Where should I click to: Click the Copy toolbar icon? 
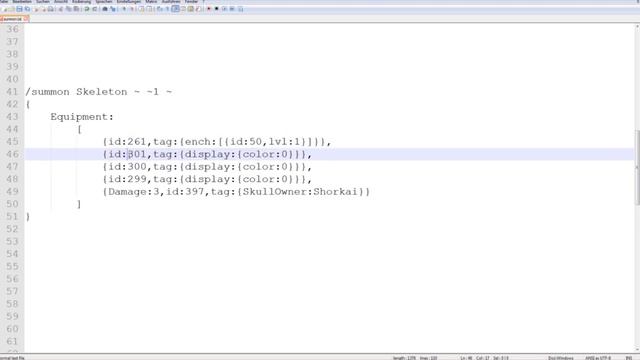69,9
